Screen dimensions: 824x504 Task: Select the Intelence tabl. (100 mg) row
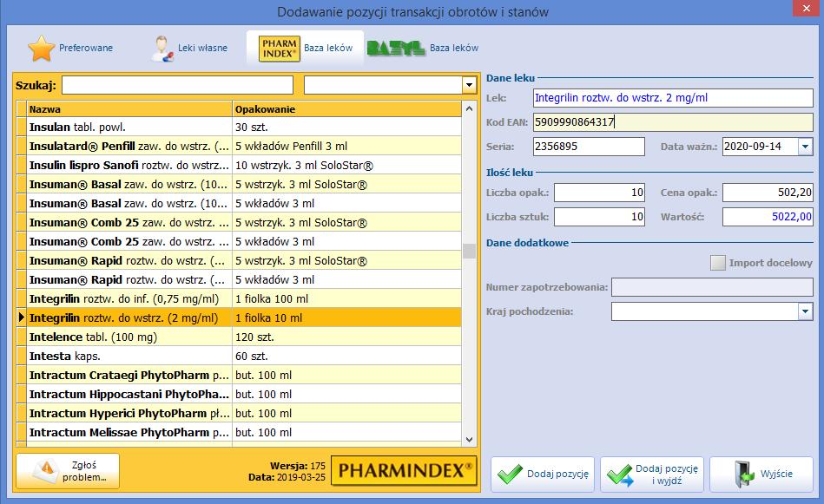[x=239, y=337]
